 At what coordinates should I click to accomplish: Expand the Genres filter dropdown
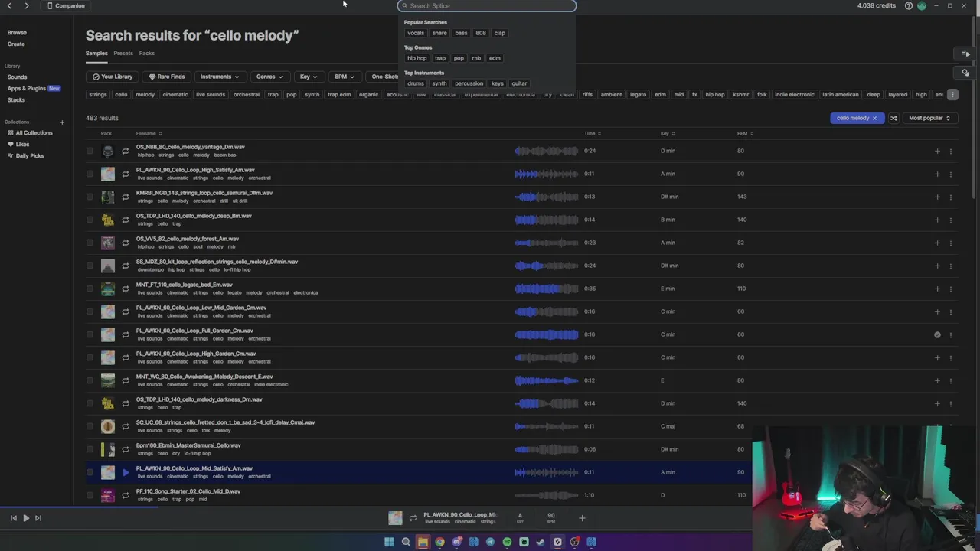pos(269,77)
